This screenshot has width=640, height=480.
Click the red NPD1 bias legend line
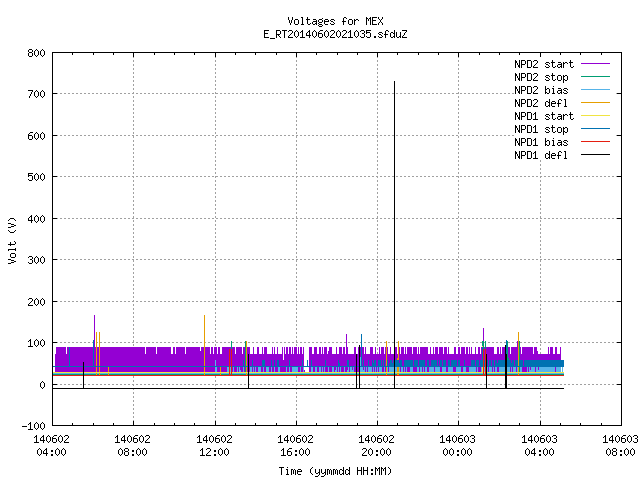[x=595, y=142]
